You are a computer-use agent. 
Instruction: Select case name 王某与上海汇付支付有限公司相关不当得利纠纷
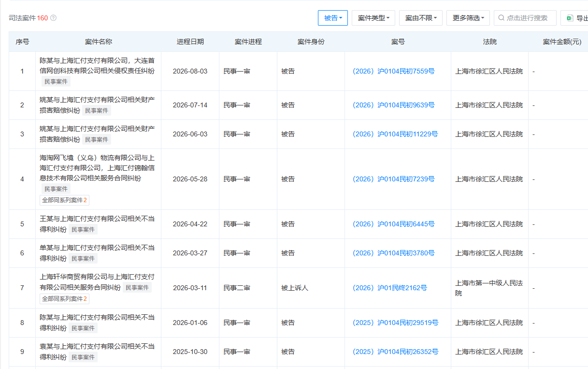pos(97,224)
